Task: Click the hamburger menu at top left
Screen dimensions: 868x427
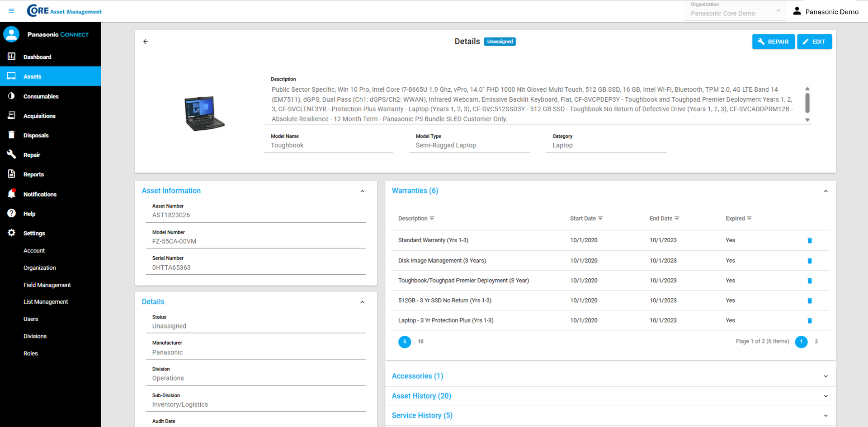Action: coord(11,11)
